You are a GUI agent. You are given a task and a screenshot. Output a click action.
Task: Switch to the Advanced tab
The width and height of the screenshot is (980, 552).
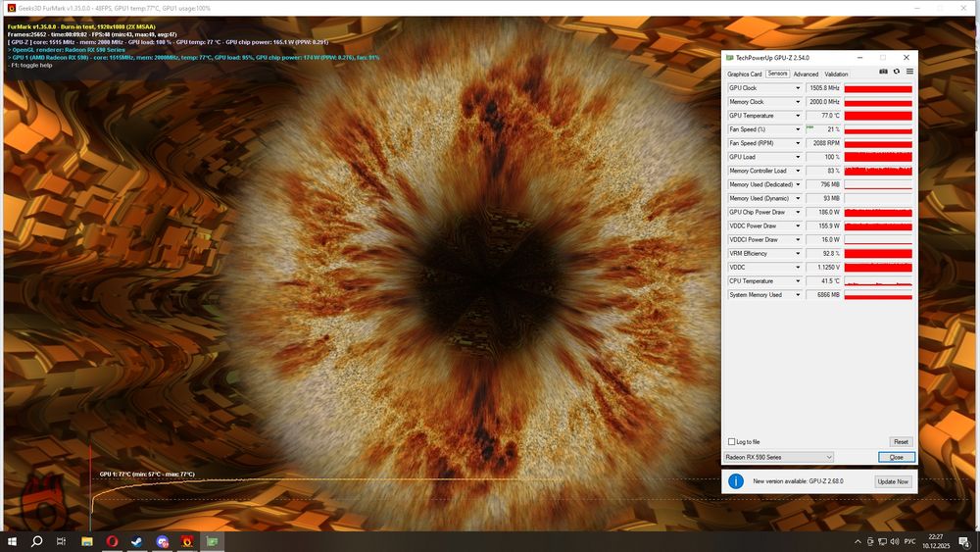point(806,74)
